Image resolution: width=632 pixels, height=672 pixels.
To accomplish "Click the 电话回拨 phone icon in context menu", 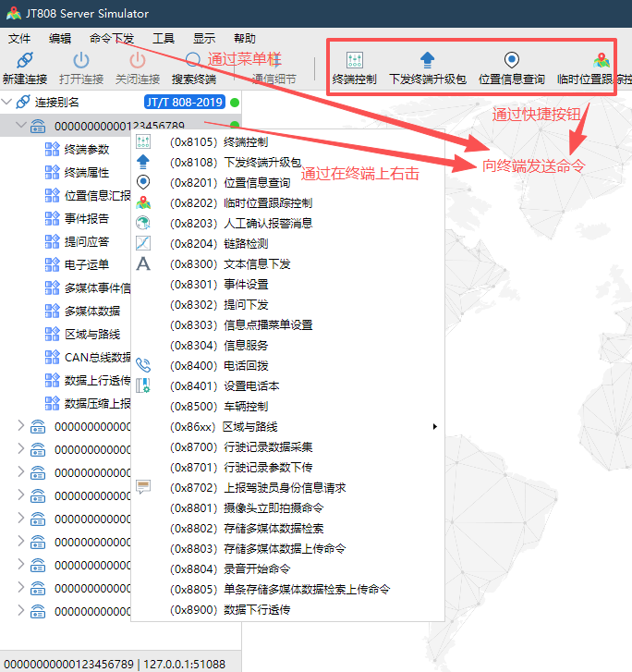I will tap(143, 365).
